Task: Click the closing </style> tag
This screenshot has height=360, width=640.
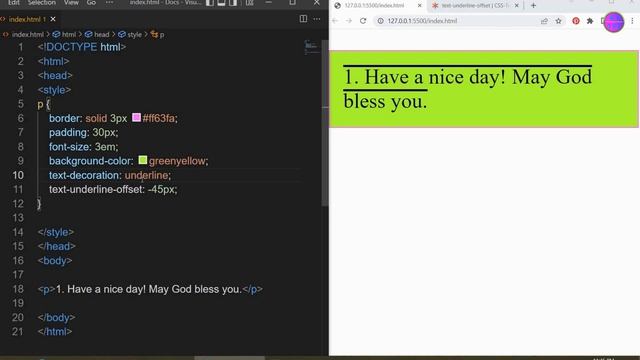Action: point(56,232)
